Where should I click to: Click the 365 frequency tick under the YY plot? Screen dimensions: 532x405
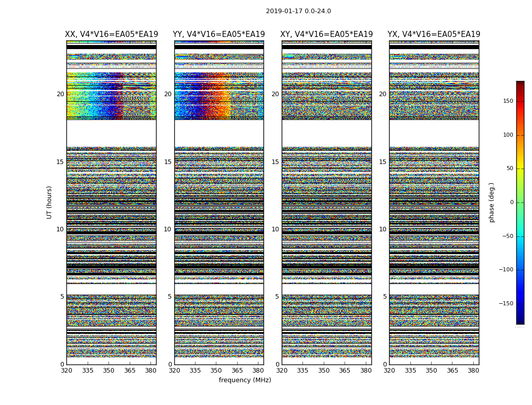237,371
